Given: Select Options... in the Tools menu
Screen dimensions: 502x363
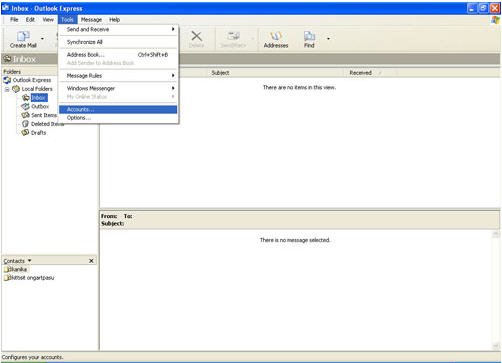Looking at the screenshot, I should [x=118, y=118].
